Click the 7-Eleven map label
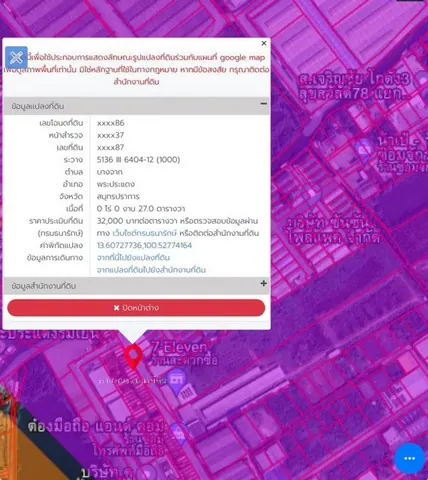The width and height of the screenshot is (428, 480). click(x=179, y=348)
